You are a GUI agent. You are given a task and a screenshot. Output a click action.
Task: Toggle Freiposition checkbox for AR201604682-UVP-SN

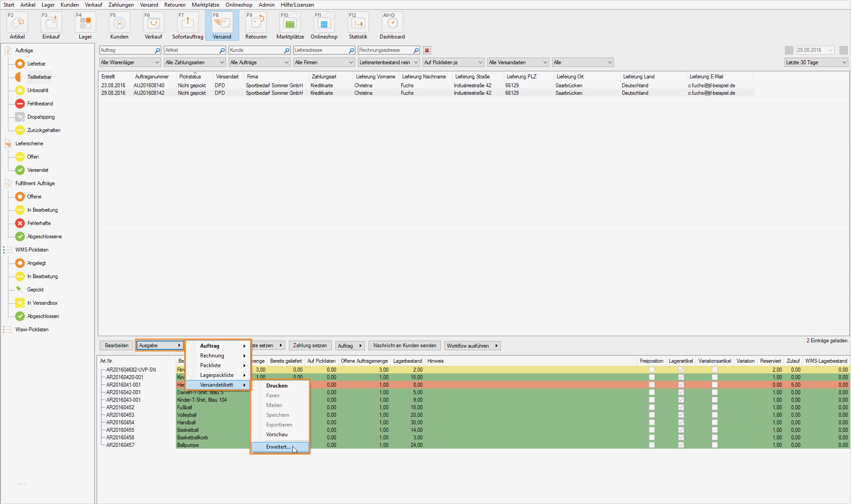[652, 370]
